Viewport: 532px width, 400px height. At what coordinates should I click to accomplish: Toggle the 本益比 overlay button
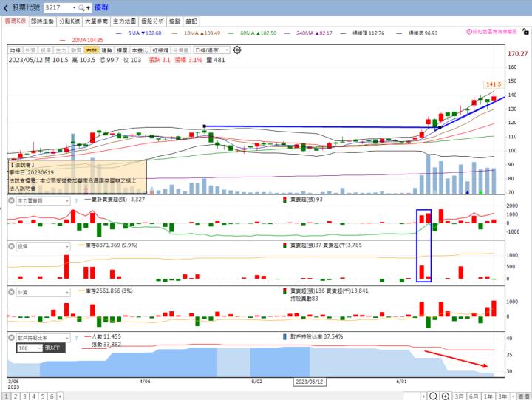pos(140,50)
